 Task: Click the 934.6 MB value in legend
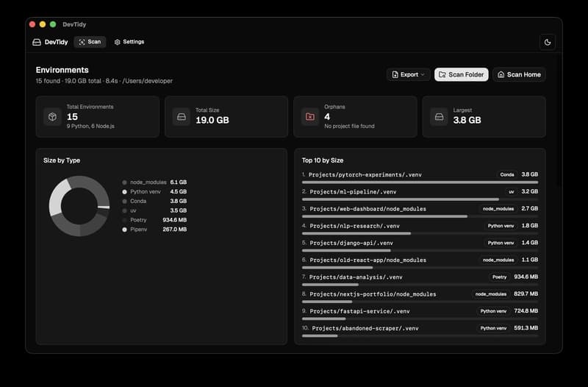(x=174, y=220)
